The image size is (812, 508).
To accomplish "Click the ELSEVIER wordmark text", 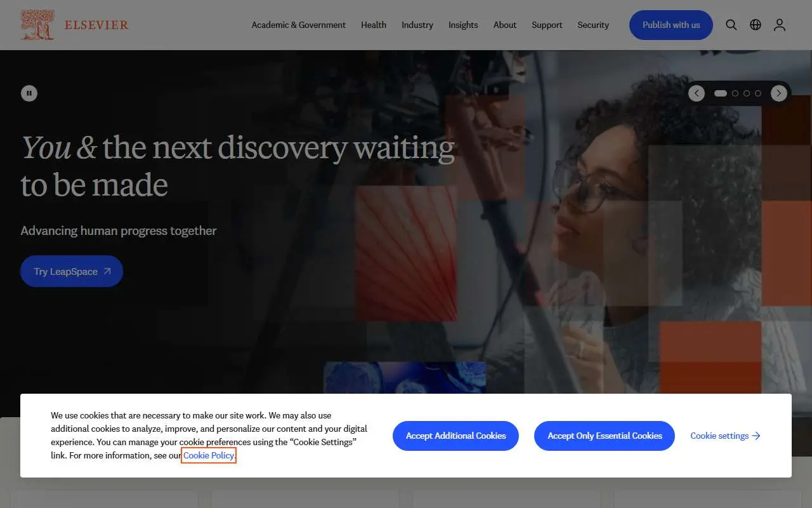I will (96, 25).
